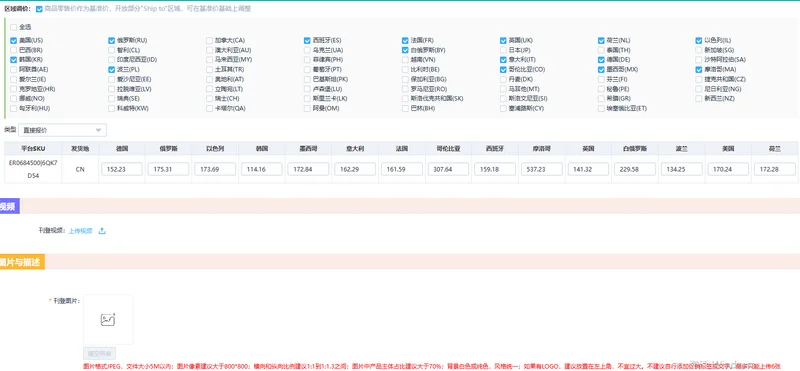The height and width of the screenshot is (371, 800).
Task: Click the upload icon beside 上传视频
Action: click(x=102, y=231)
